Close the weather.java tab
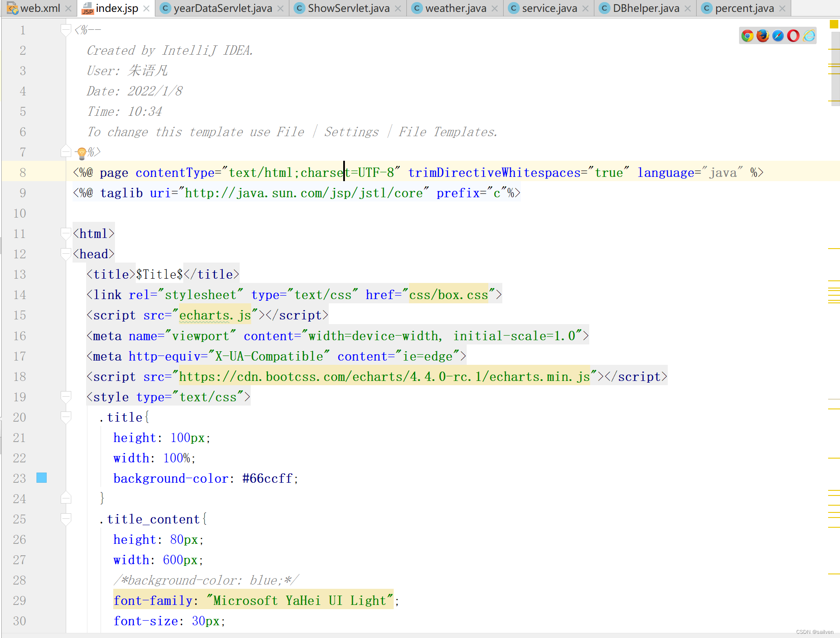Screen dimensions: 840x638 point(495,8)
